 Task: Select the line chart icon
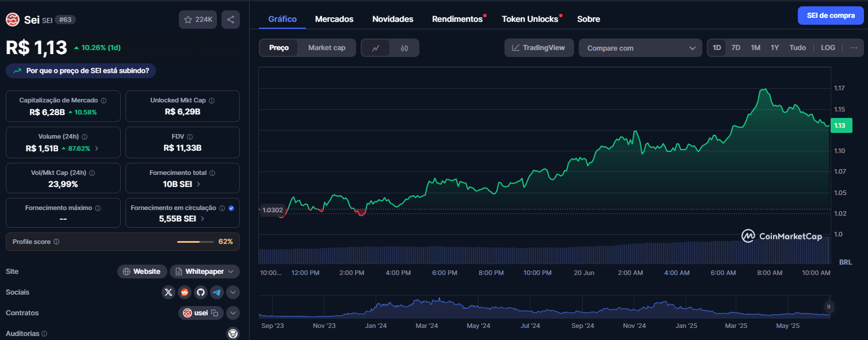coord(376,48)
